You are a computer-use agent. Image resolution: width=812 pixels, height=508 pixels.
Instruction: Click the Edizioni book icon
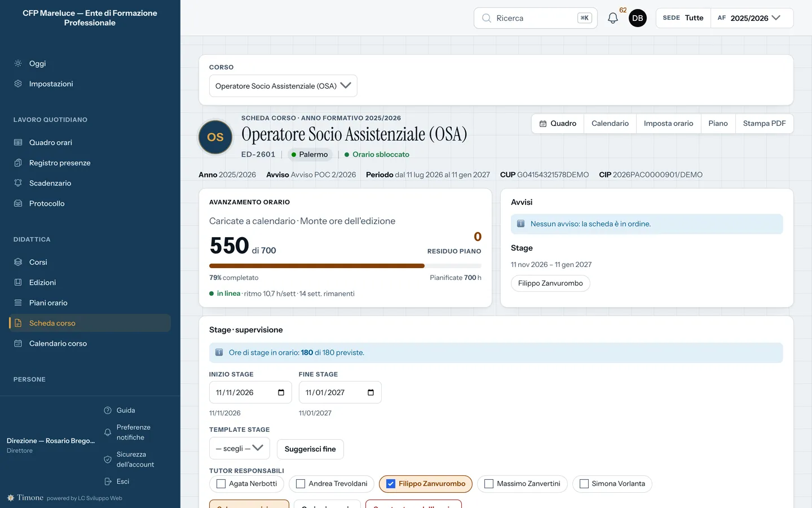pyautogui.click(x=18, y=282)
